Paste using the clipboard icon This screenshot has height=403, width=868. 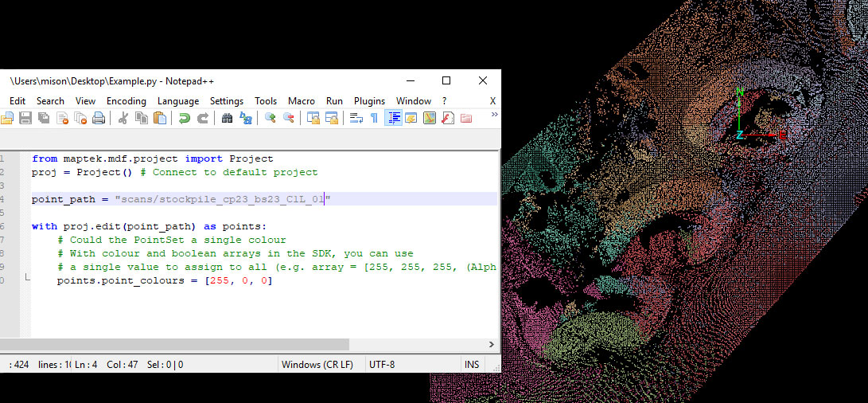pyautogui.click(x=160, y=118)
